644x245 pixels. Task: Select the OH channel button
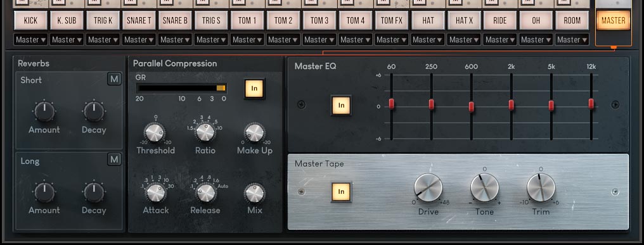(x=536, y=20)
